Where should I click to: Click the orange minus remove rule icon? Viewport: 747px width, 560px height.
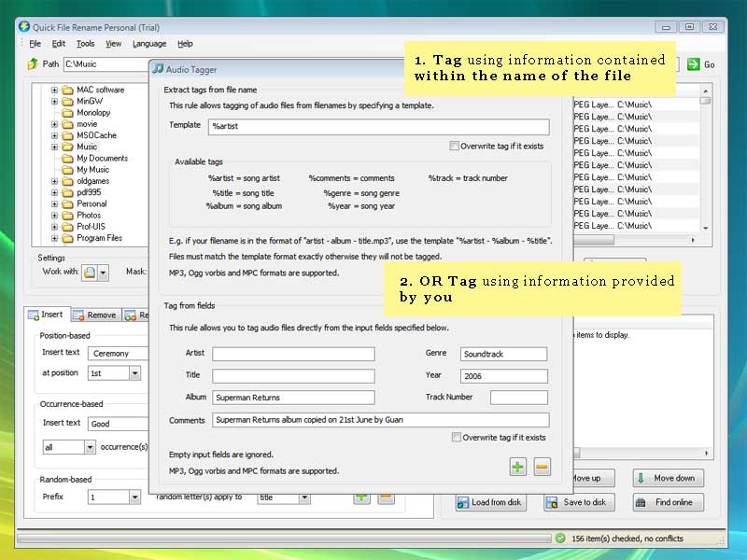coord(543,467)
